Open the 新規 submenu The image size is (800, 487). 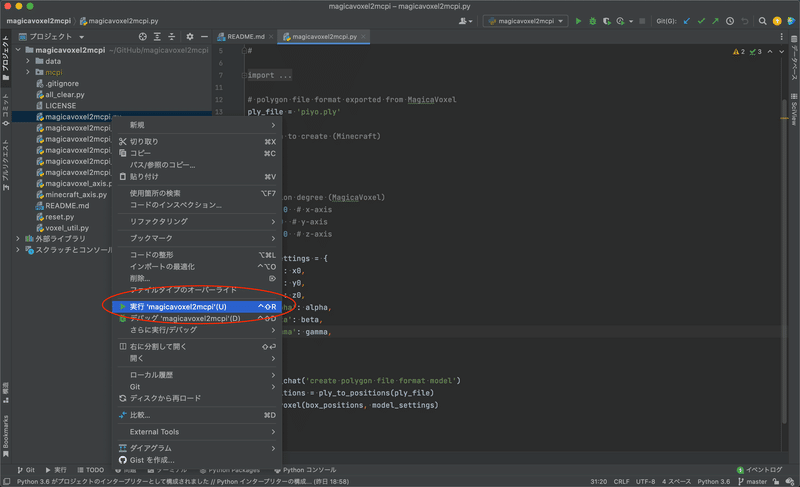(197, 125)
